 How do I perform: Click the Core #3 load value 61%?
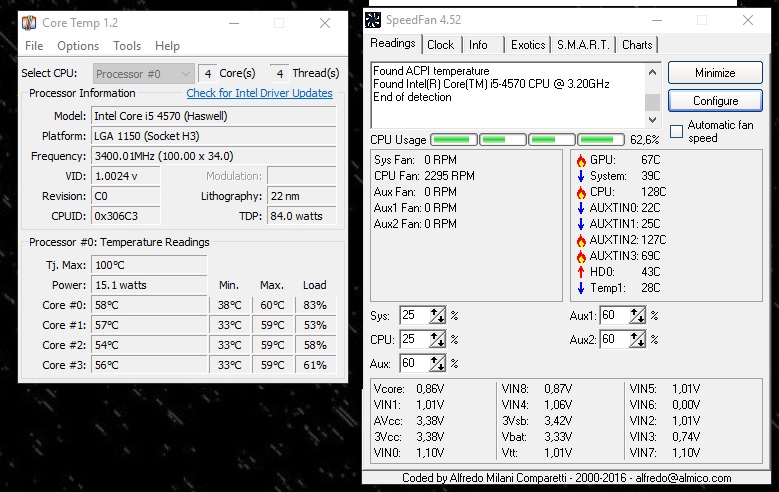(x=315, y=365)
